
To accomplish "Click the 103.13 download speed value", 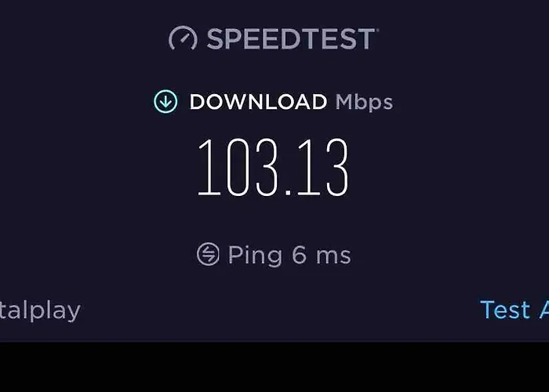I will (273, 167).
